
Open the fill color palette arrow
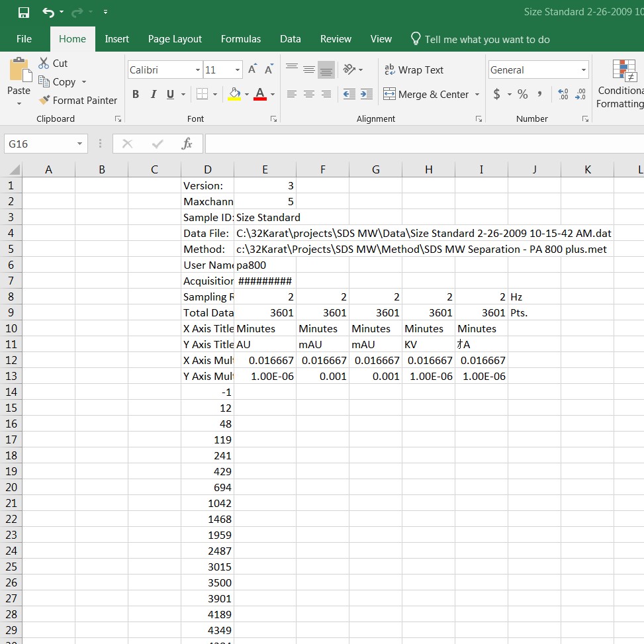point(247,95)
